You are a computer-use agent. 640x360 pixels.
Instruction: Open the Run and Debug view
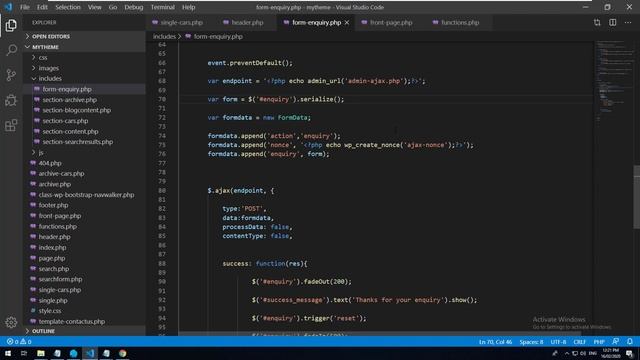[x=11, y=100]
